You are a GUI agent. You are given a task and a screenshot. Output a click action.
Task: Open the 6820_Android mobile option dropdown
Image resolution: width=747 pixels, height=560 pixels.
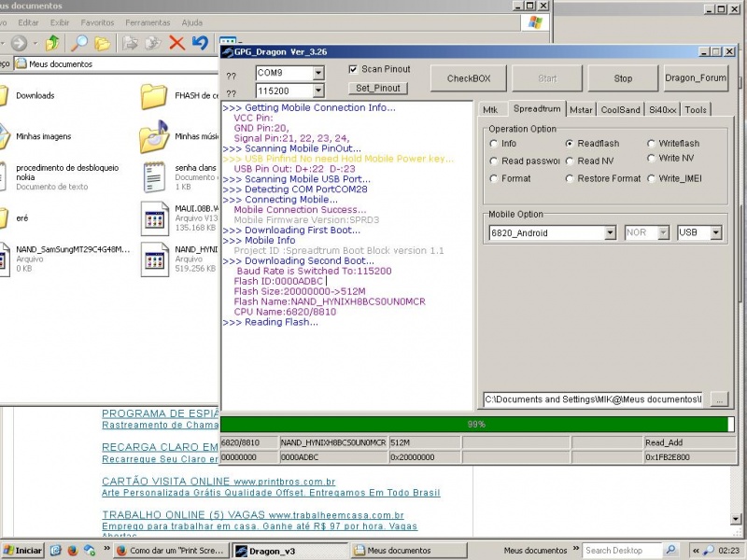(x=610, y=232)
